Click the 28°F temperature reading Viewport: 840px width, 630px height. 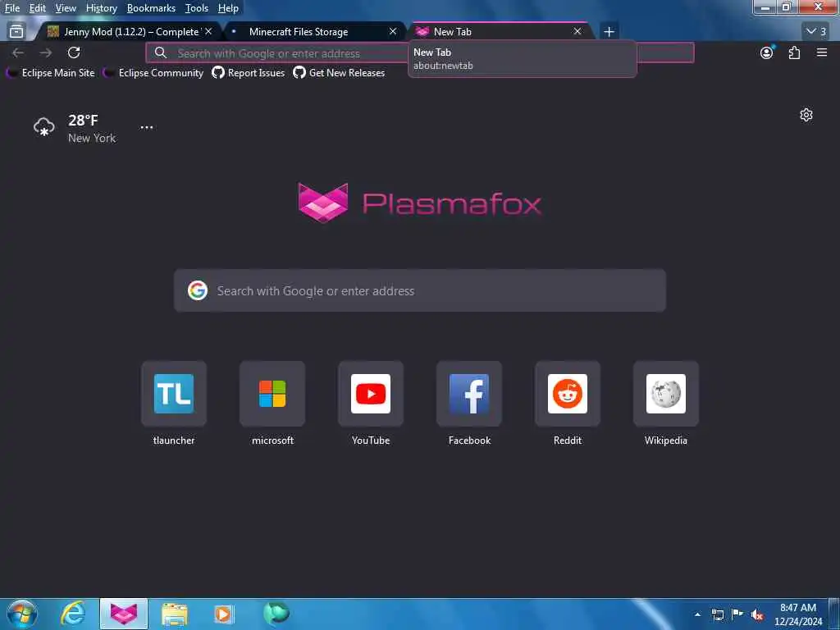click(x=83, y=120)
